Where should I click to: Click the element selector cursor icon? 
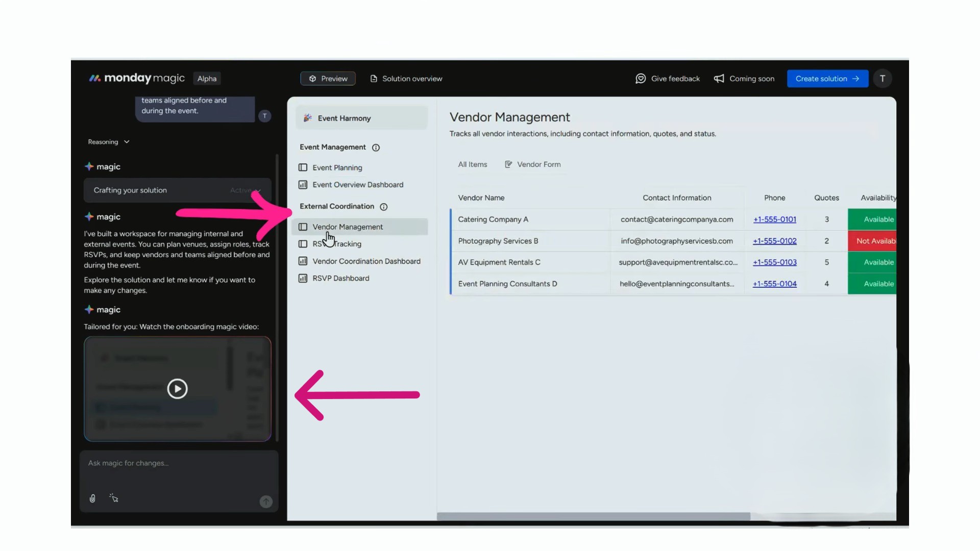point(114,498)
